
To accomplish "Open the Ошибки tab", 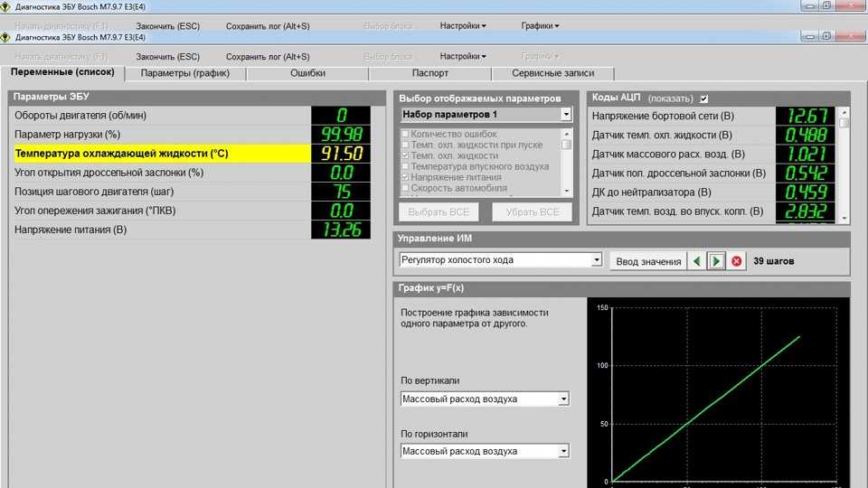I will click(x=307, y=73).
